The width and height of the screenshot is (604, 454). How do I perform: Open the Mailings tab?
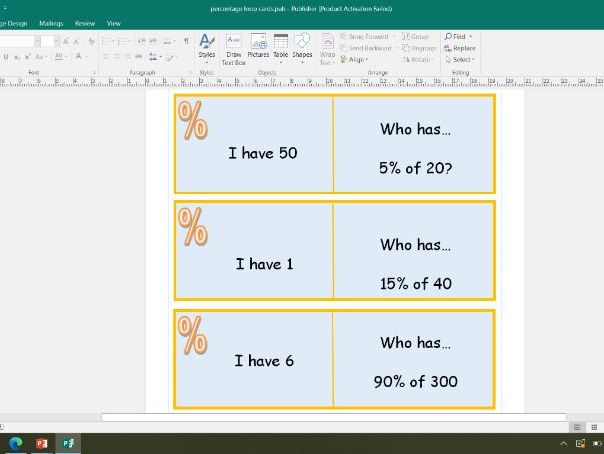tap(51, 23)
